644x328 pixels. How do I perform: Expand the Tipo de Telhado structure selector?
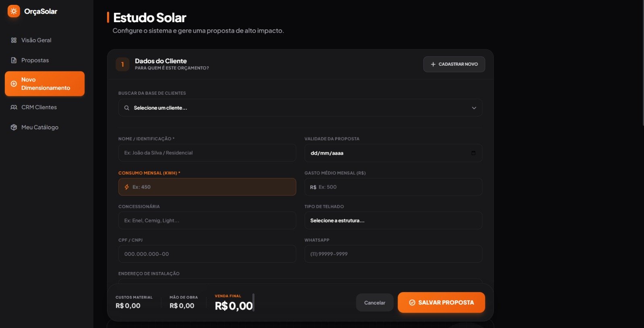point(393,220)
